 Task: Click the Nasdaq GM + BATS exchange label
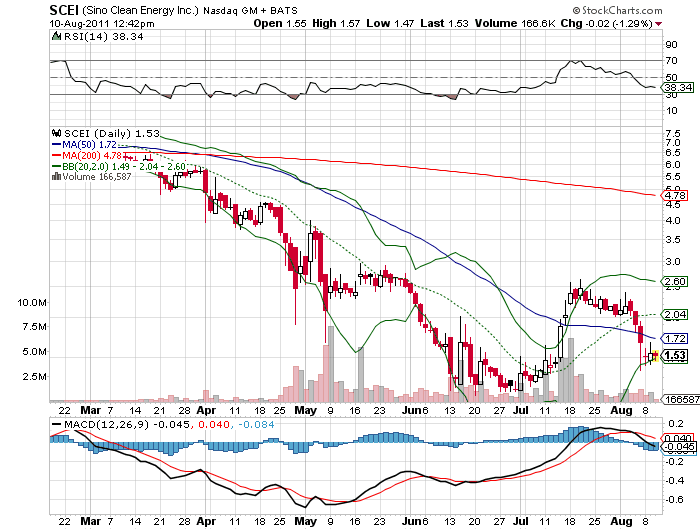(250, 10)
